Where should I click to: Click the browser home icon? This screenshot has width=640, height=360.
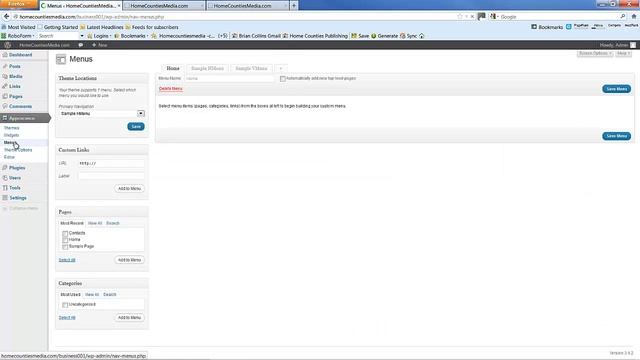[634, 16]
